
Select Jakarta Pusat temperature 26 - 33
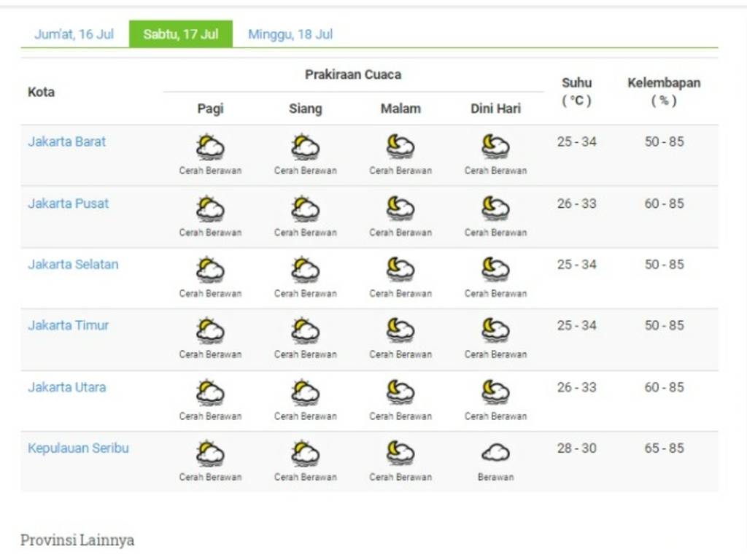click(x=576, y=203)
